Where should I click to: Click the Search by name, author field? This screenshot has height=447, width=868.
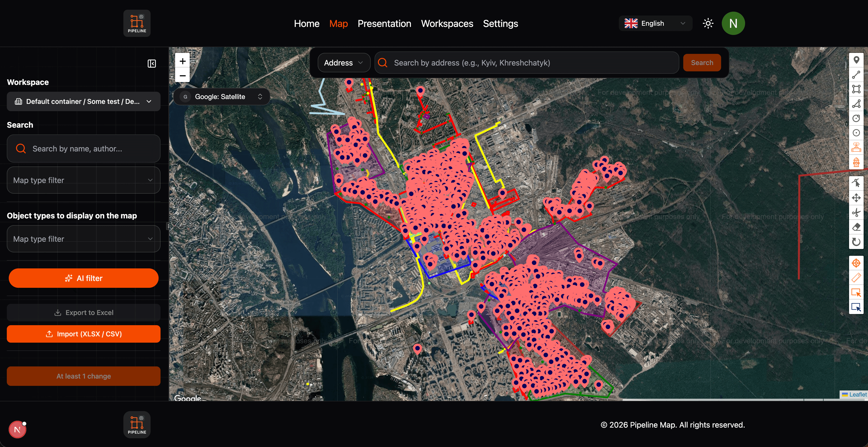tap(84, 149)
